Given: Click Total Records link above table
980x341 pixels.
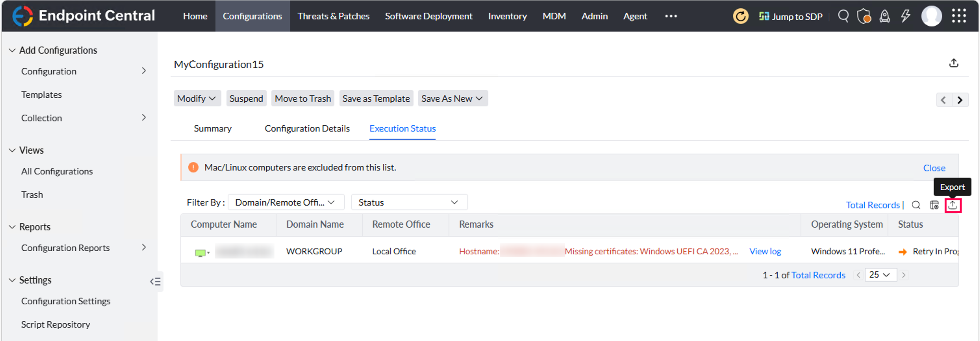Looking at the screenshot, I should [872, 205].
